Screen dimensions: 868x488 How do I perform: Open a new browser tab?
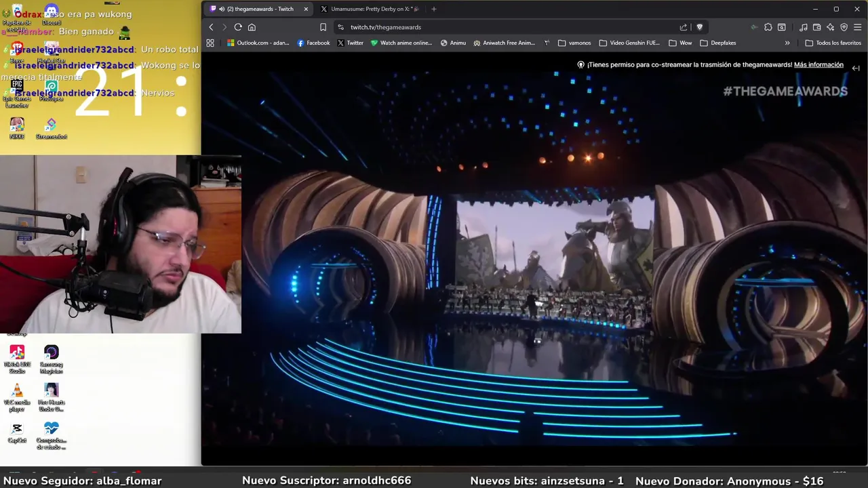pos(434,9)
